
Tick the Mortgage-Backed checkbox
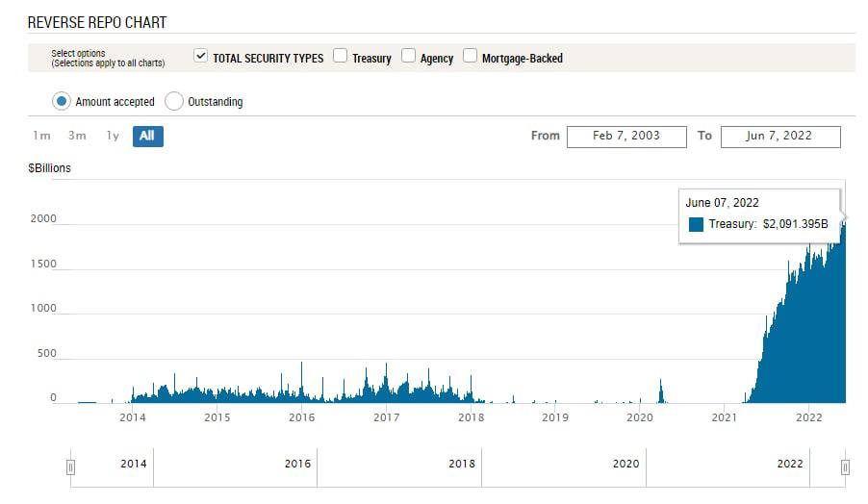(x=470, y=57)
